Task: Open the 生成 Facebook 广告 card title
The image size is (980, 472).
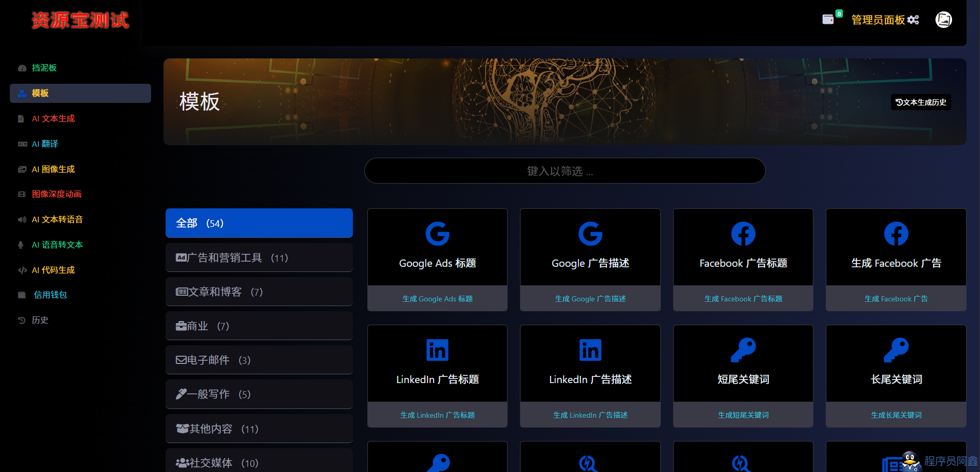Action: point(896,263)
